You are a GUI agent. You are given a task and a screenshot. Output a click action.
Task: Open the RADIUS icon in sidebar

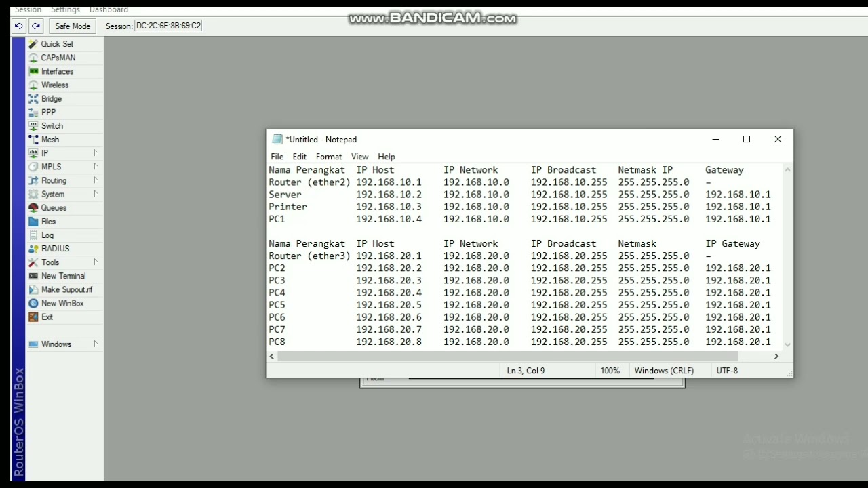tap(33, 248)
